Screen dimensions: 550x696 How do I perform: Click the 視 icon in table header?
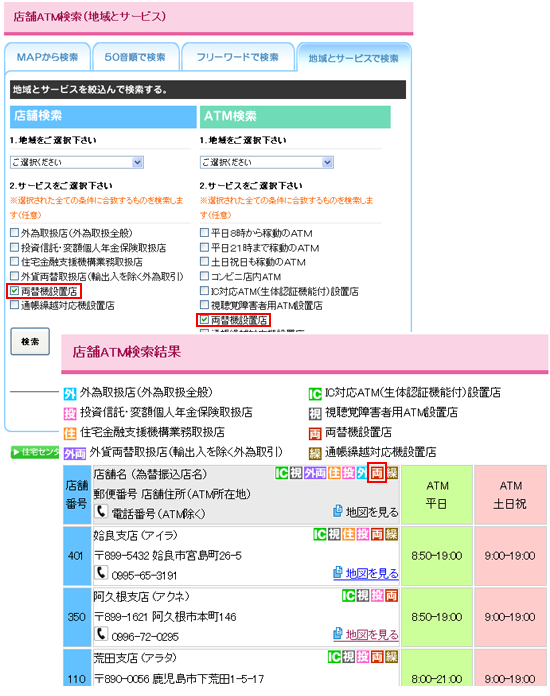pyautogui.click(x=296, y=473)
